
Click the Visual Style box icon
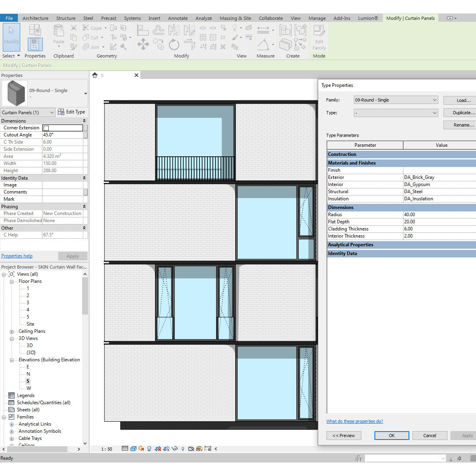point(134,449)
